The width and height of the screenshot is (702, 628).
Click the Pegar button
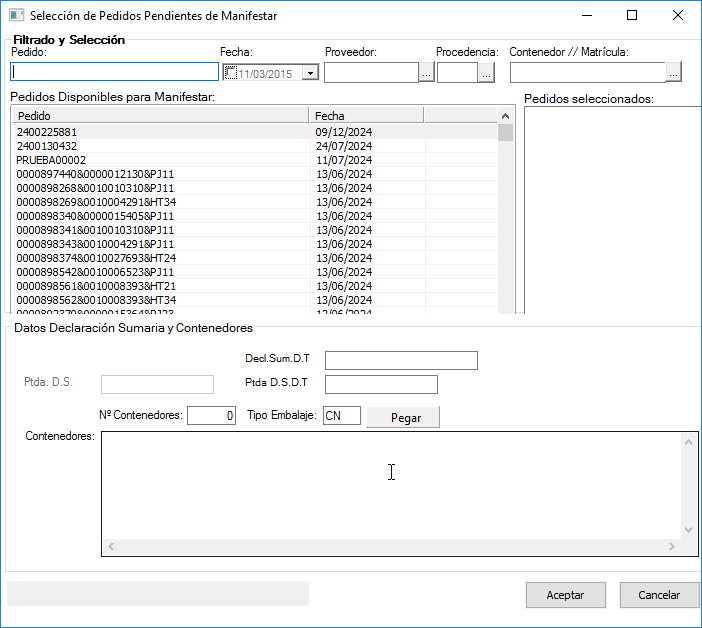(402, 417)
